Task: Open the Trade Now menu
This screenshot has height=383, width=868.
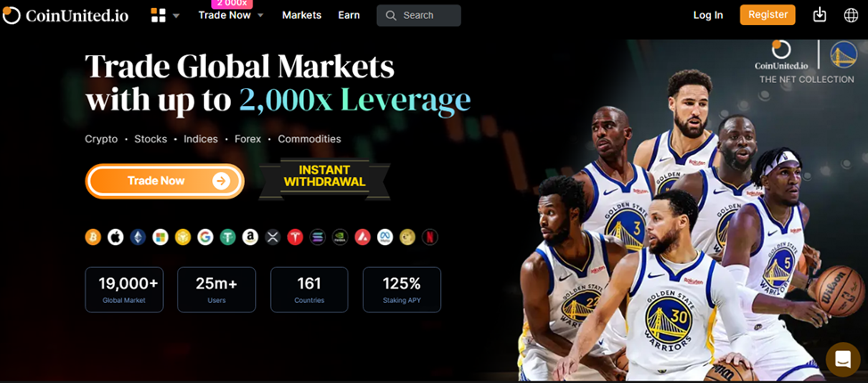Action: click(x=225, y=15)
